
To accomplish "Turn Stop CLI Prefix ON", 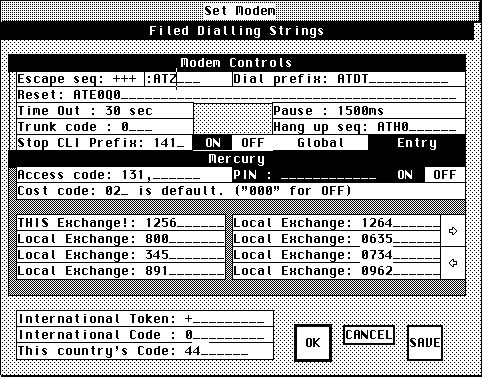I will [212, 143].
